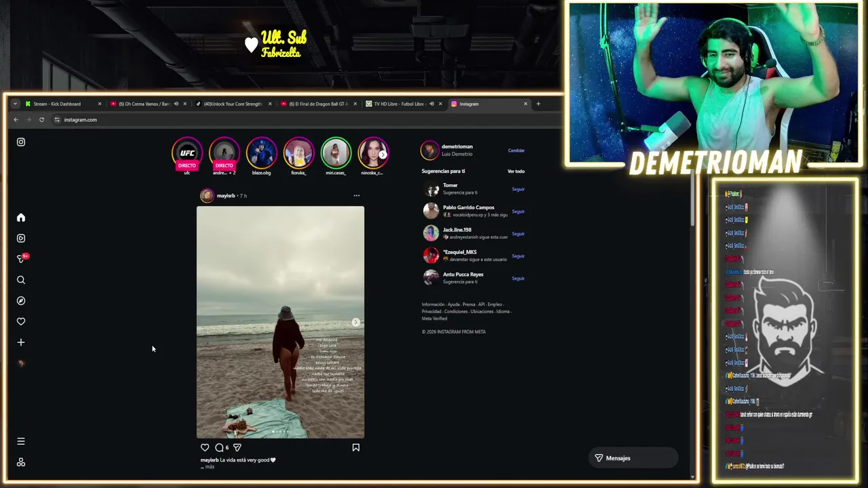View site information icon beside the URL

pyautogui.click(x=58, y=120)
